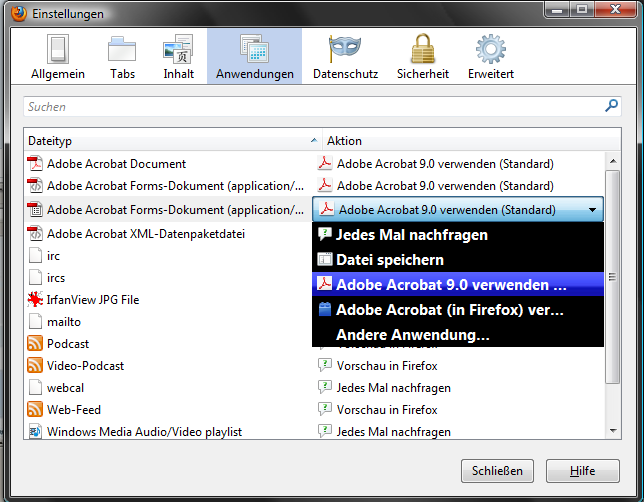The width and height of the screenshot is (644, 502).
Task: Select Adobe Acrobat XML-Datenpaketdatei row
Action: (x=168, y=234)
